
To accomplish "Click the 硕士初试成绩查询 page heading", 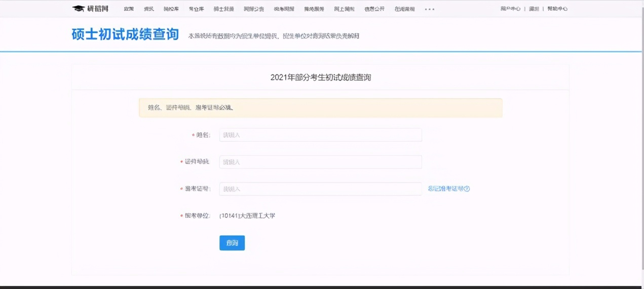I will pyautogui.click(x=125, y=34).
